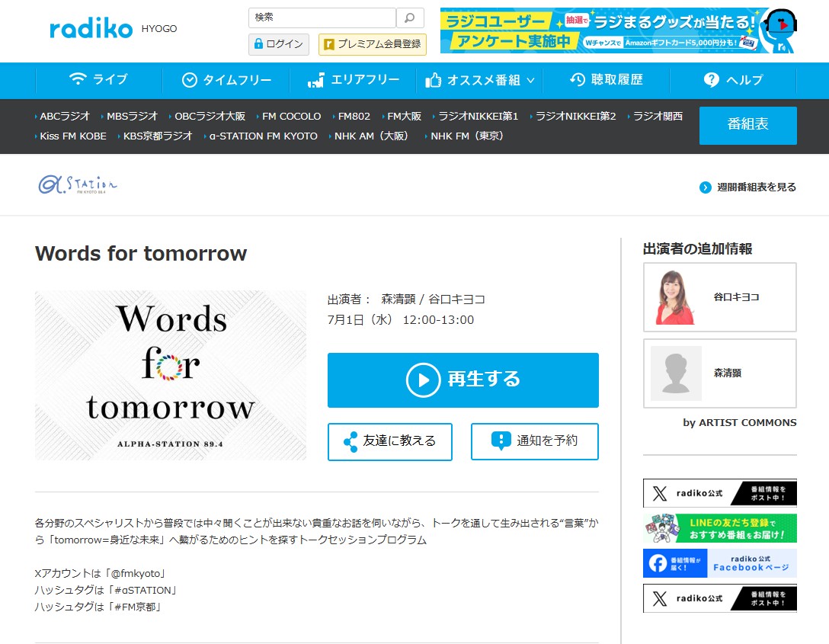Click the radiko logo

coord(91,28)
